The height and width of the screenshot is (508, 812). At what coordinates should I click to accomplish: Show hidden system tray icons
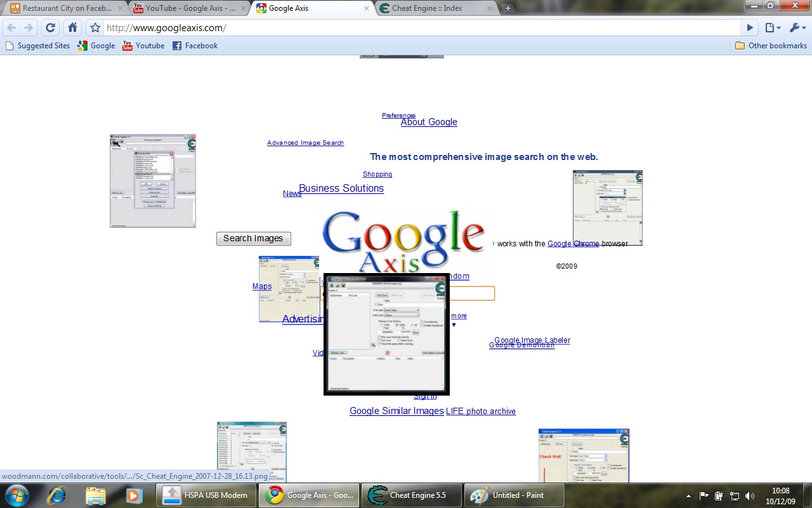point(689,496)
